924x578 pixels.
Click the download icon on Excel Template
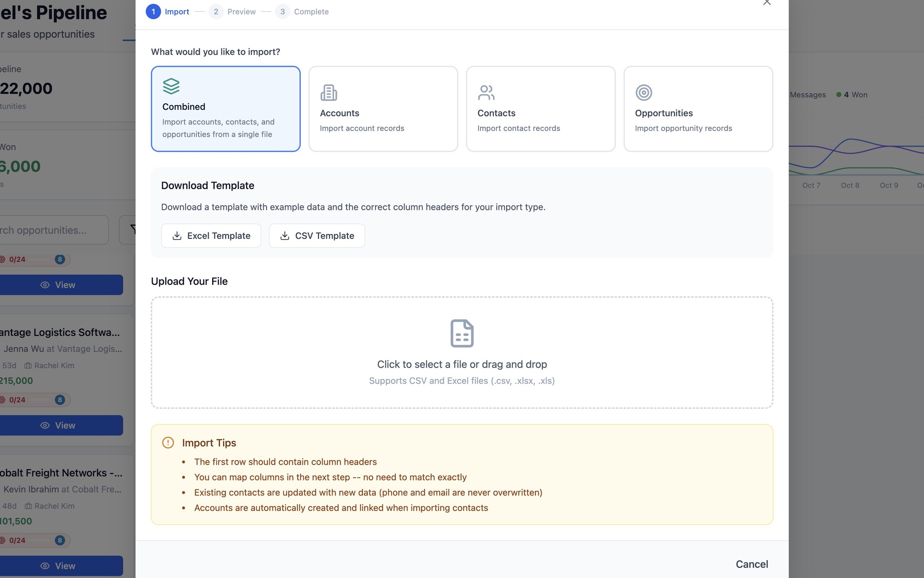point(177,235)
